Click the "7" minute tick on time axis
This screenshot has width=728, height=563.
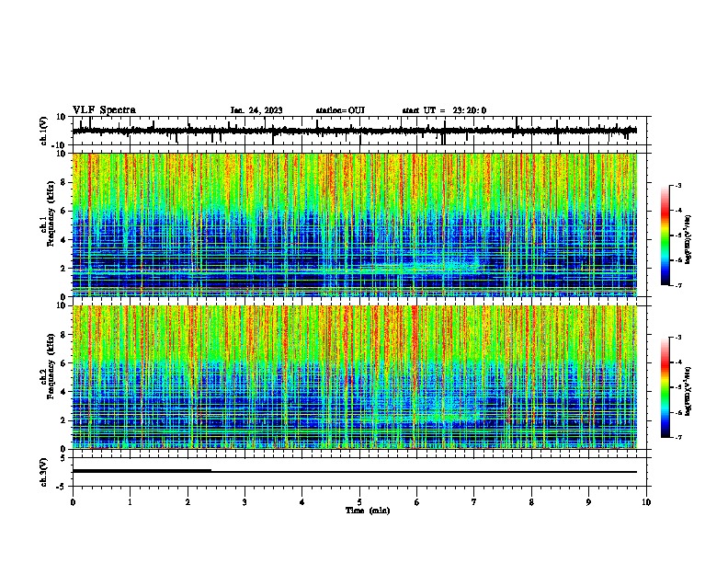click(x=474, y=502)
